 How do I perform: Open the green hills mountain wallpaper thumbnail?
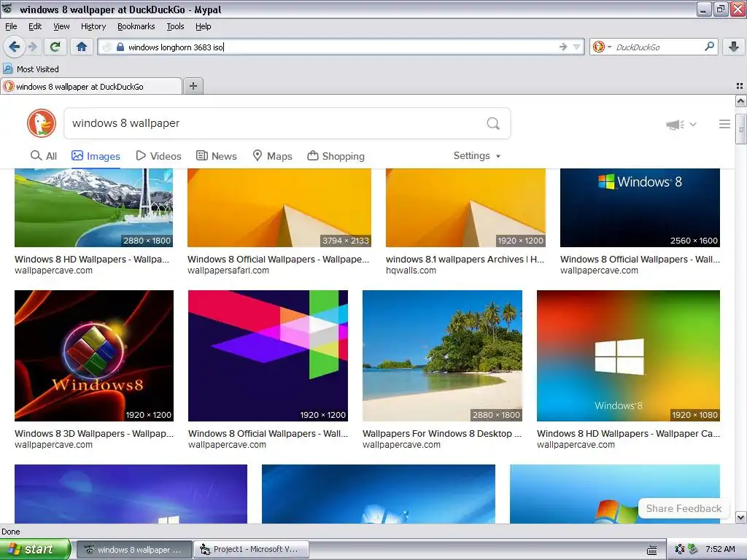[x=94, y=208]
